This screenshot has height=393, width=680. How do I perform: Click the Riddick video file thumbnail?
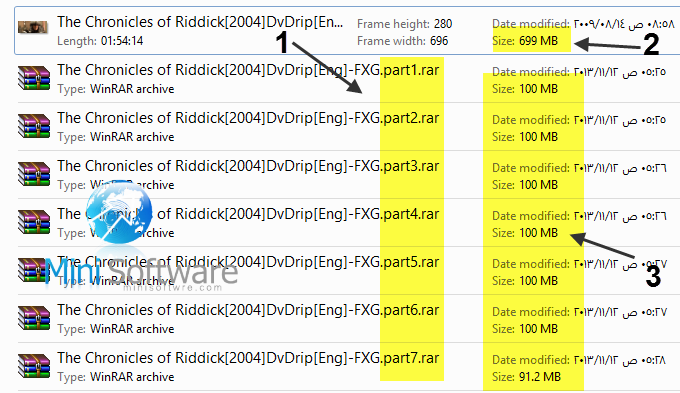(x=33, y=27)
